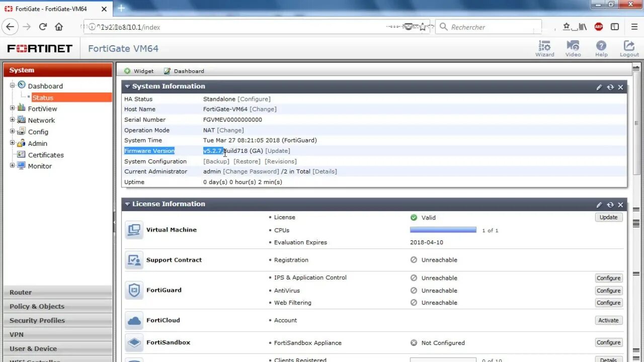This screenshot has width=644, height=362.
Task: Click the Change Password link
Action: pos(251,171)
